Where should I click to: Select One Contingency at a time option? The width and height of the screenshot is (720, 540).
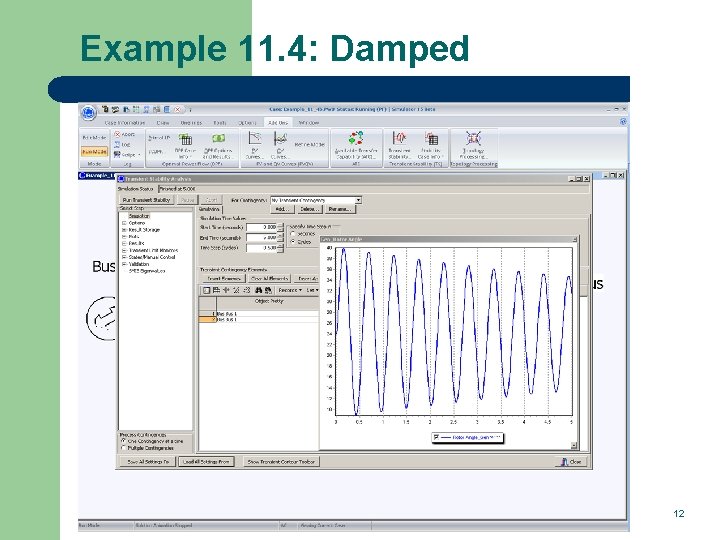(123, 441)
